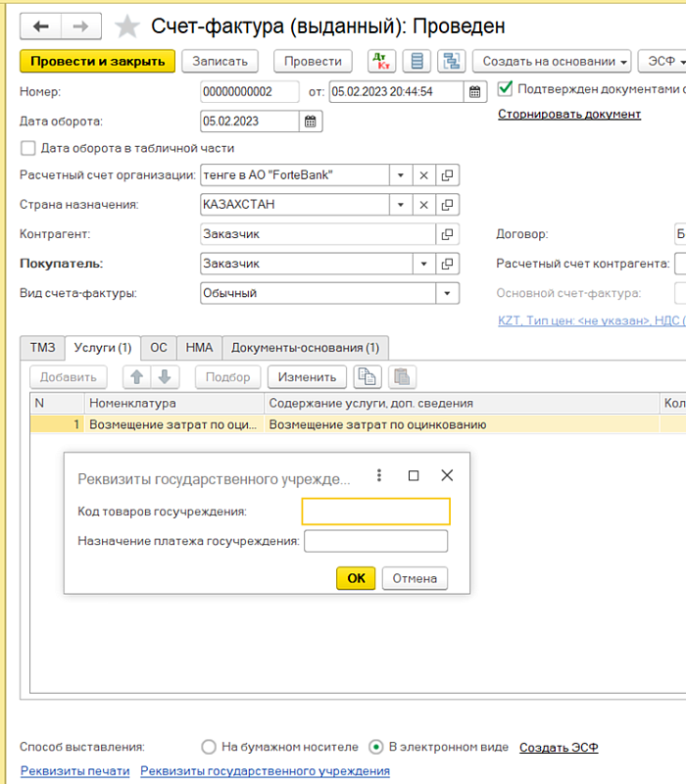
Task: Click the Сторнировать документ link
Action: click(568, 115)
